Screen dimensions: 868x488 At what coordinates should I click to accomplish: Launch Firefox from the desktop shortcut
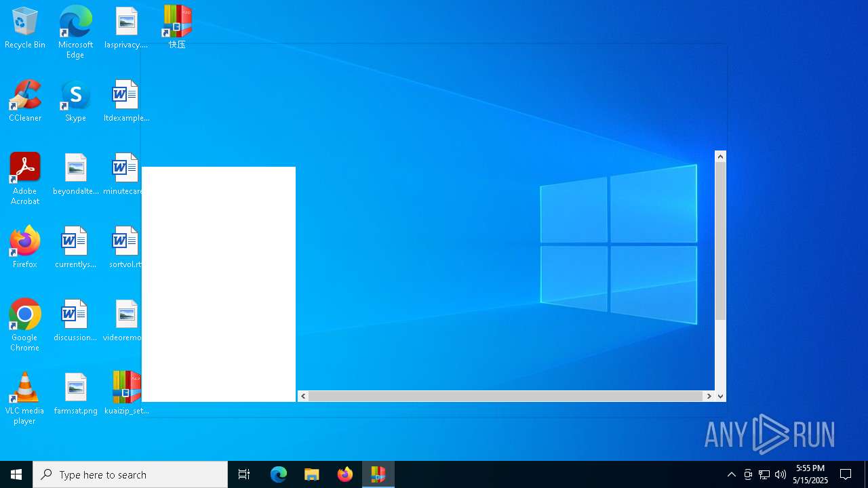[25, 247]
